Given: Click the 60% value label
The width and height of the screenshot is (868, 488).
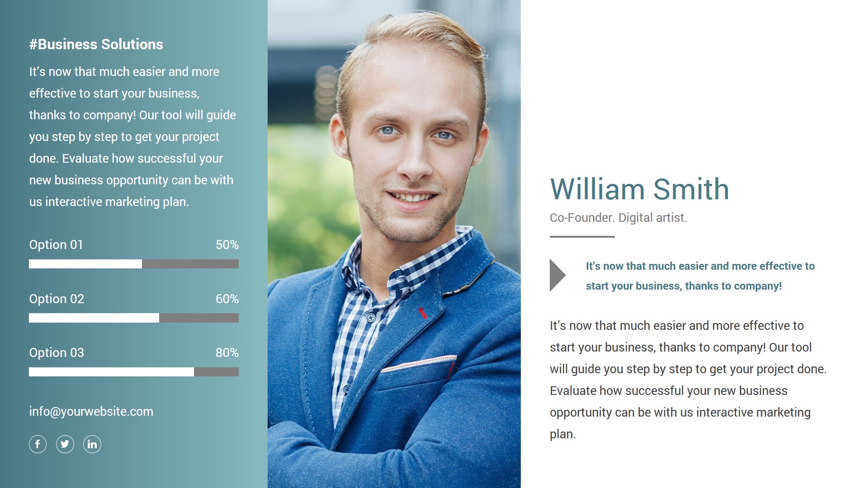Looking at the screenshot, I should point(227,299).
